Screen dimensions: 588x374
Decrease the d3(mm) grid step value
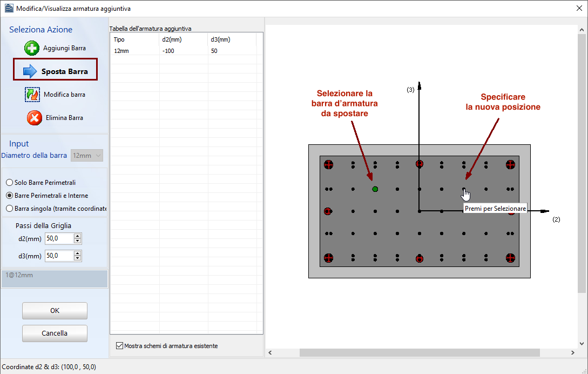(x=78, y=258)
